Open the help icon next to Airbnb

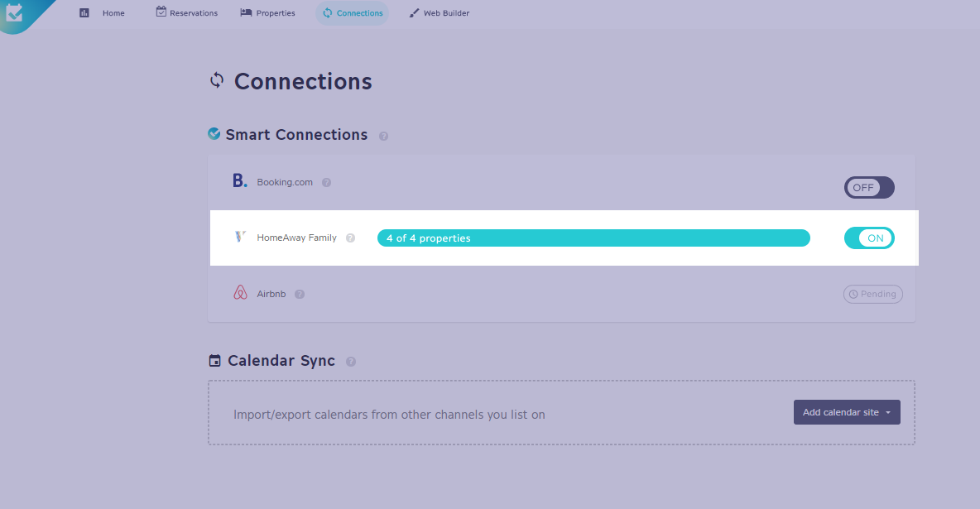click(300, 295)
